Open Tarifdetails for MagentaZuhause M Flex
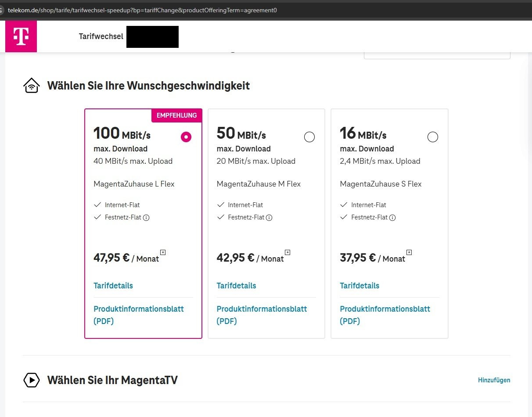The image size is (532, 417). pyautogui.click(x=237, y=286)
